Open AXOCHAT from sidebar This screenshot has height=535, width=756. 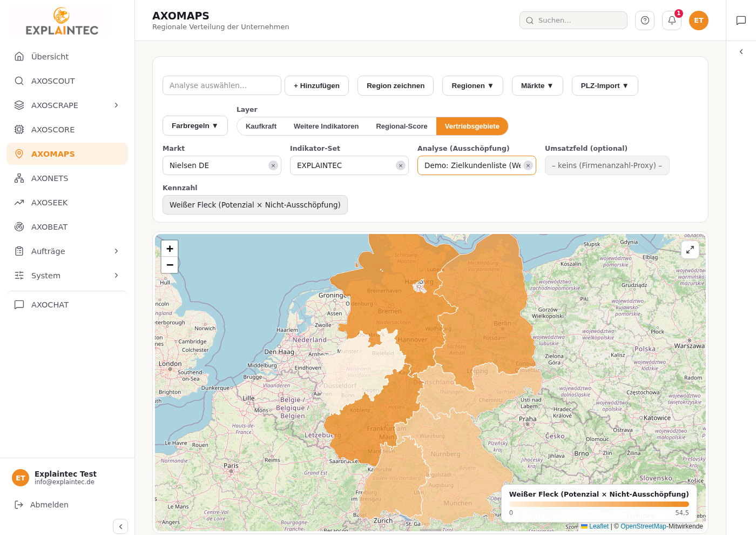pyautogui.click(x=67, y=305)
